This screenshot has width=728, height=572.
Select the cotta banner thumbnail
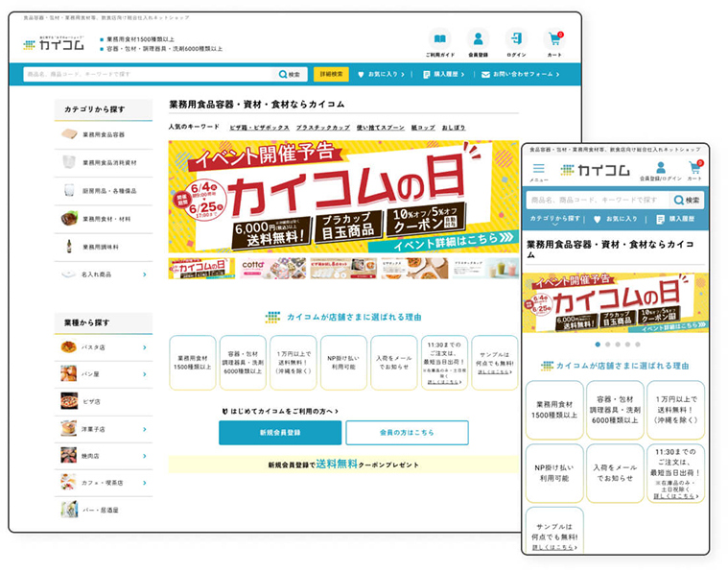click(x=272, y=269)
